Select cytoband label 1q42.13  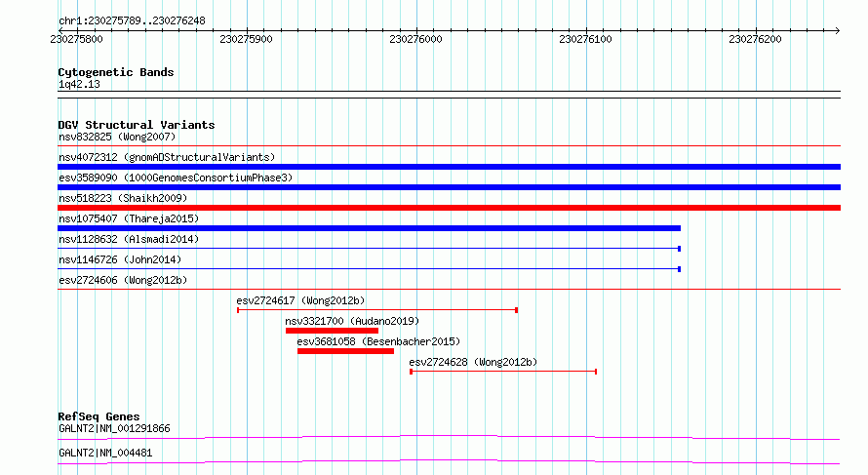tap(79, 84)
